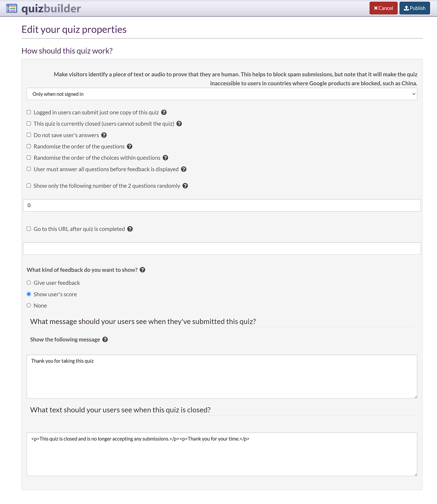Viewport: 437px width, 504px height.
Task: Choose None for feedback type
Action: [x=29, y=306]
